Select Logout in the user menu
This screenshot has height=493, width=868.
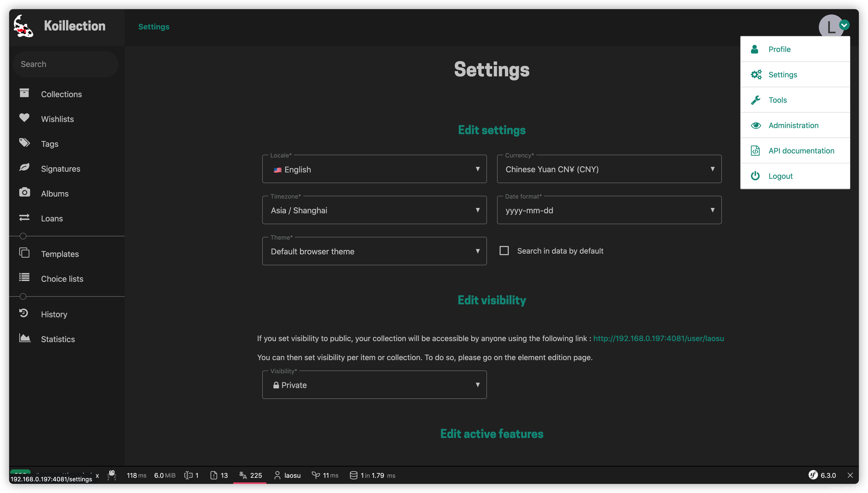coord(795,176)
